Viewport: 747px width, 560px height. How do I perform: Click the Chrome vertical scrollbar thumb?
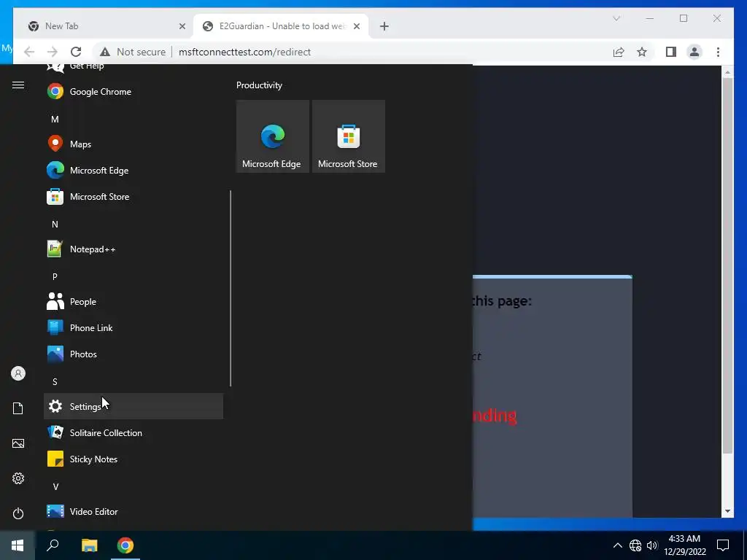727,265
